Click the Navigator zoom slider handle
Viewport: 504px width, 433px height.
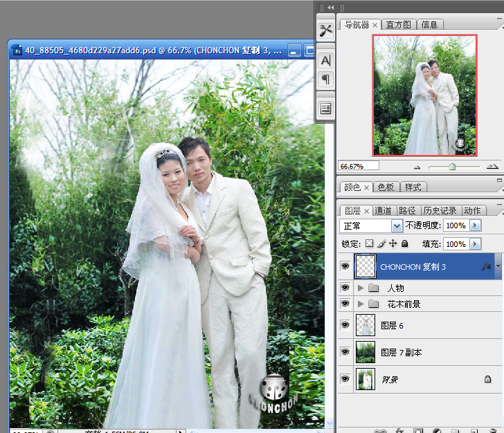(x=452, y=167)
